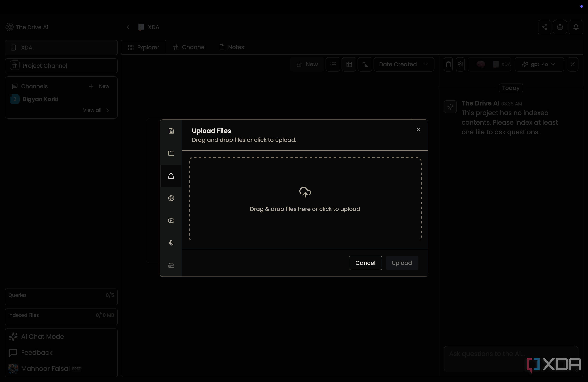Open the Date Created sort dropdown

coord(404,64)
